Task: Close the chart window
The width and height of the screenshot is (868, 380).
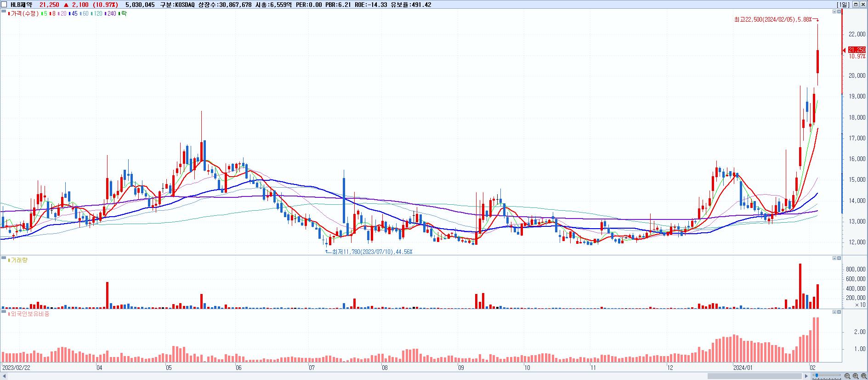Action: (863, 4)
